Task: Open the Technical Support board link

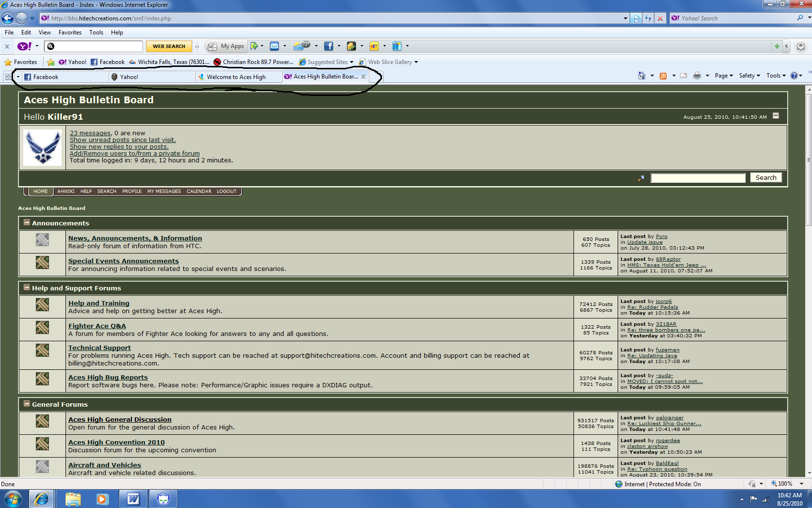Action: point(99,348)
